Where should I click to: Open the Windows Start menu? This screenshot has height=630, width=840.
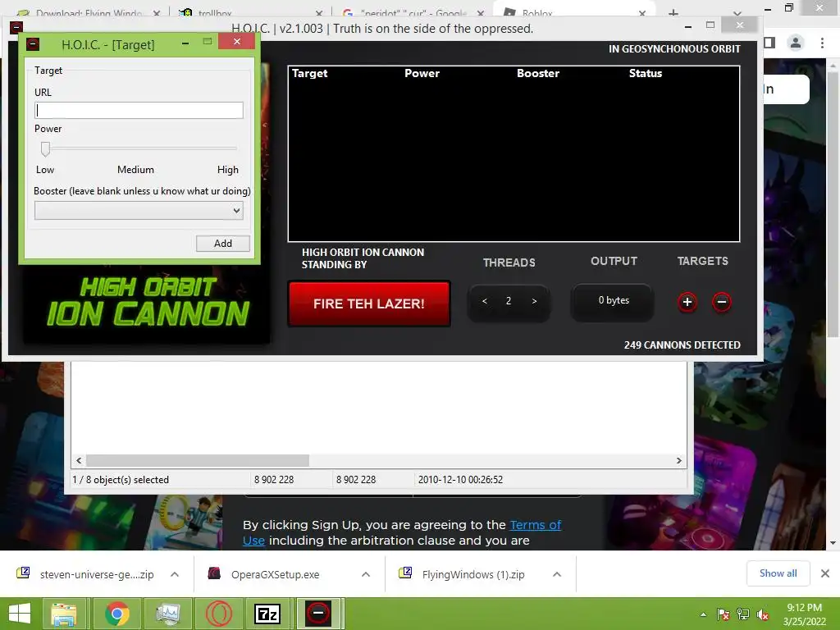pyautogui.click(x=20, y=614)
